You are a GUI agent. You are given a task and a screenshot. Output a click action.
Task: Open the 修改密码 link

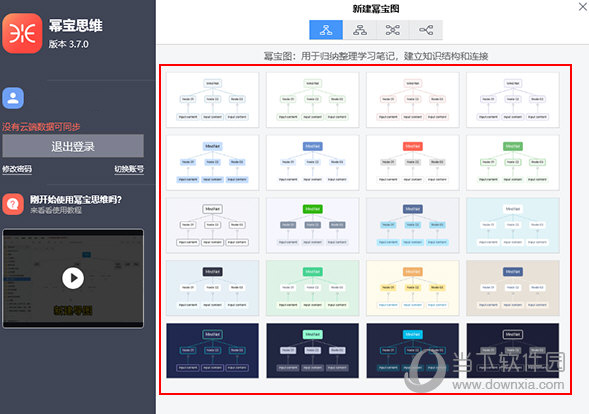coord(17,169)
